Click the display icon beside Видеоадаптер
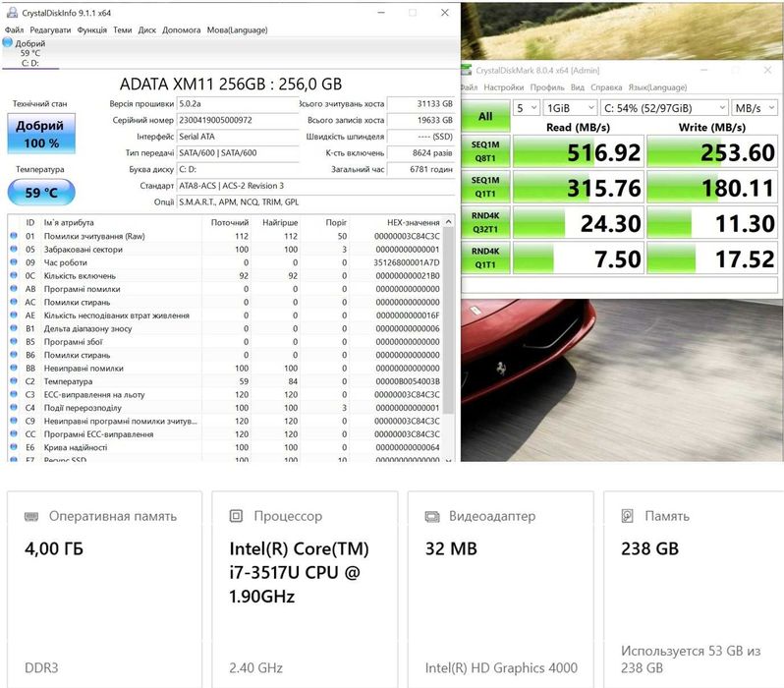 coord(432,516)
